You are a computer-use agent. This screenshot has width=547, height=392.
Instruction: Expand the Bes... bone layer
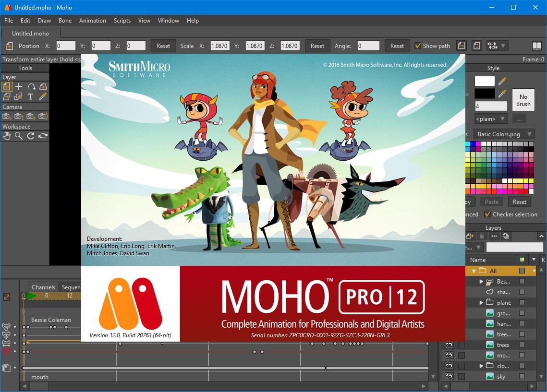(481, 282)
